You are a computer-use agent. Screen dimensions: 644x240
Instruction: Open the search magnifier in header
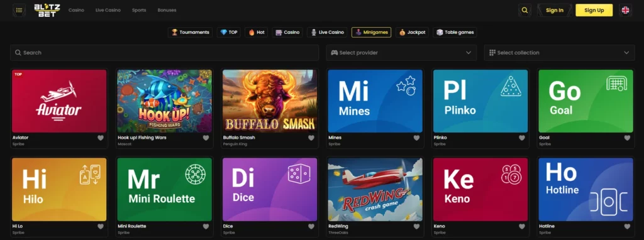point(525,10)
